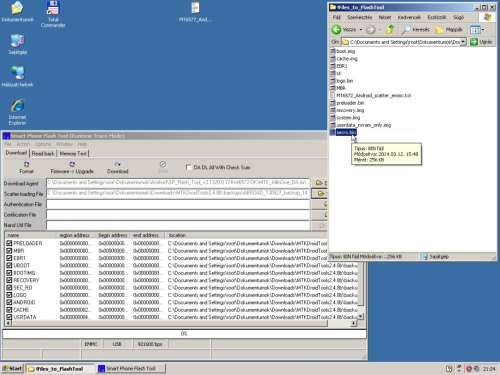Toggle the Mappák folders pane
This screenshot has height=375, width=500.
point(449,30)
